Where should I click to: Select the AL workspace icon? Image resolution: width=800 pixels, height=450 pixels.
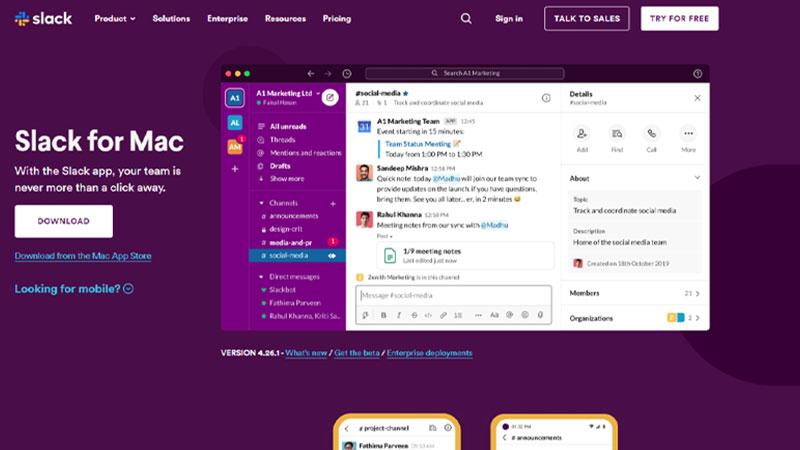[235, 122]
